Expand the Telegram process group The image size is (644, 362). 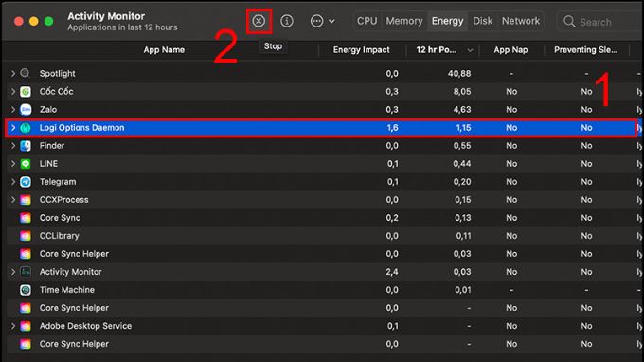(x=13, y=182)
